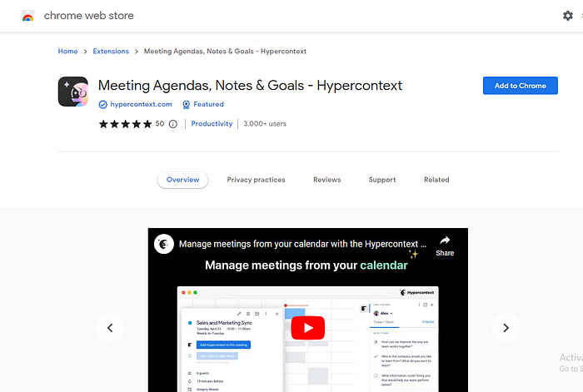Click the verified publisher badge icon
Image resolution: width=583 pixels, height=392 pixels.
(102, 105)
